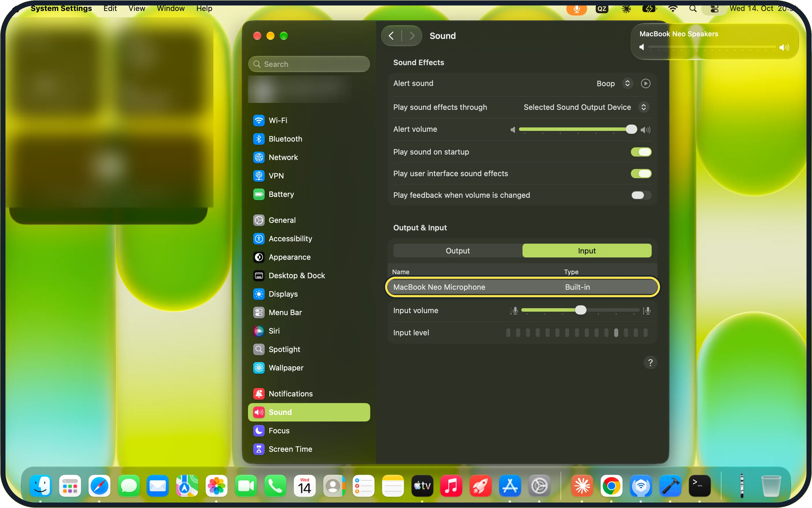This screenshot has width=812, height=508.
Task: Open Menu Bar settings in sidebar
Action: [309, 313]
